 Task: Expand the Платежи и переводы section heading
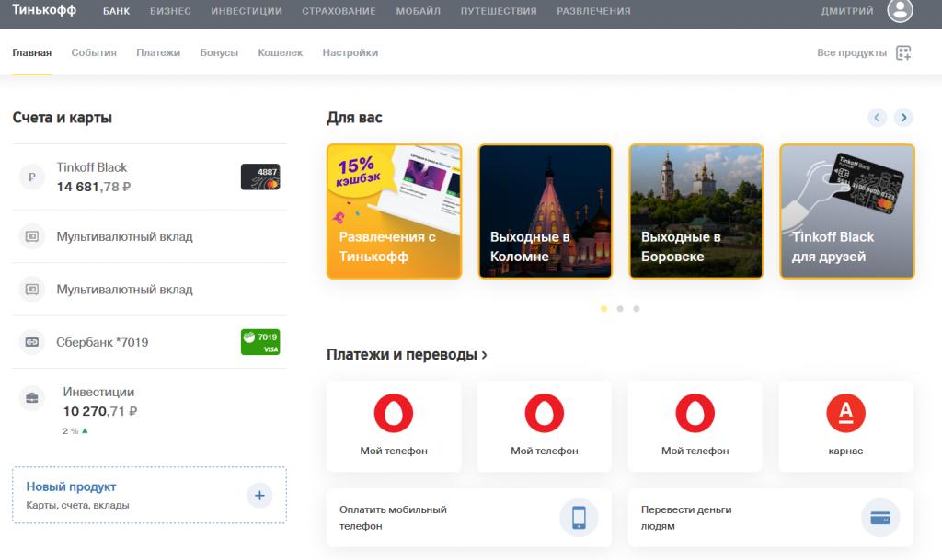[x=407, y=355]
